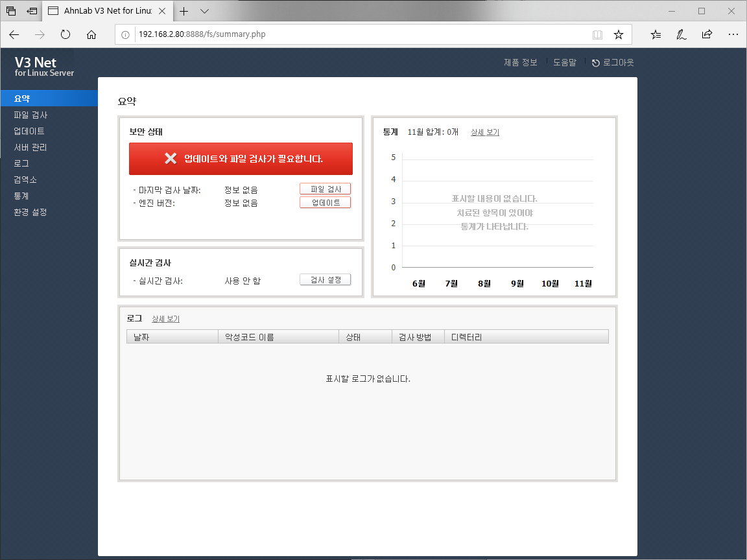Click the 업데이트 button in 보안 상태
Screen dimensions: 747x560
tap(326, 202)
